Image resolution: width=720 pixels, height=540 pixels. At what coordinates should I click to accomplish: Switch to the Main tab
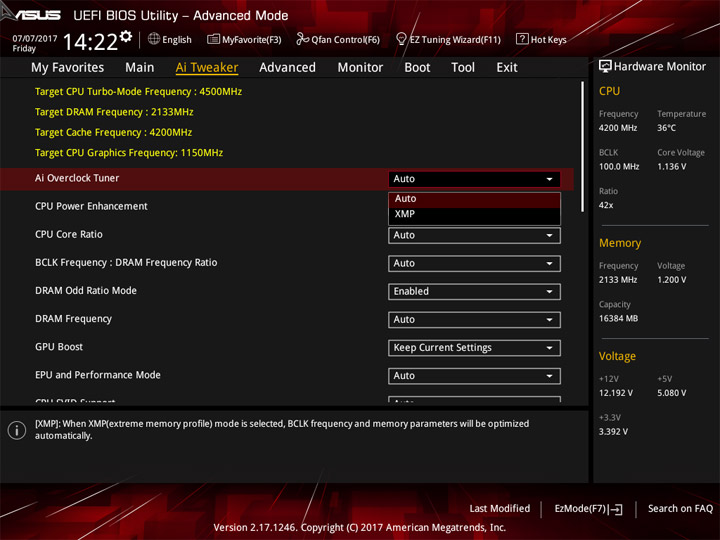coord(140,68)
